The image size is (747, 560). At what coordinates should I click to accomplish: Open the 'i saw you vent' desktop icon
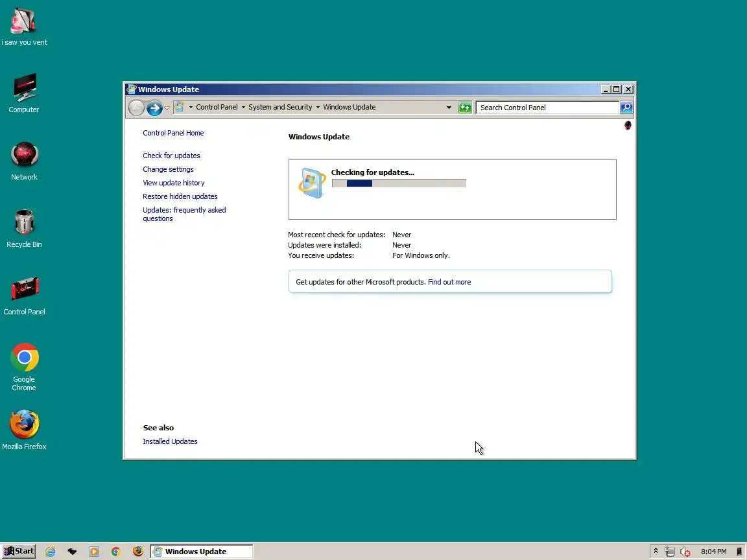point(24,27)
